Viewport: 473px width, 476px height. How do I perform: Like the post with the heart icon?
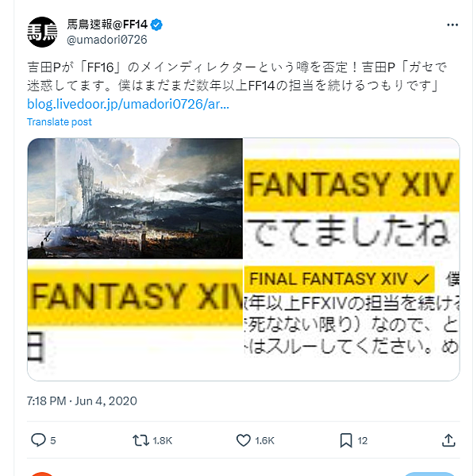(x=243, y=440)
